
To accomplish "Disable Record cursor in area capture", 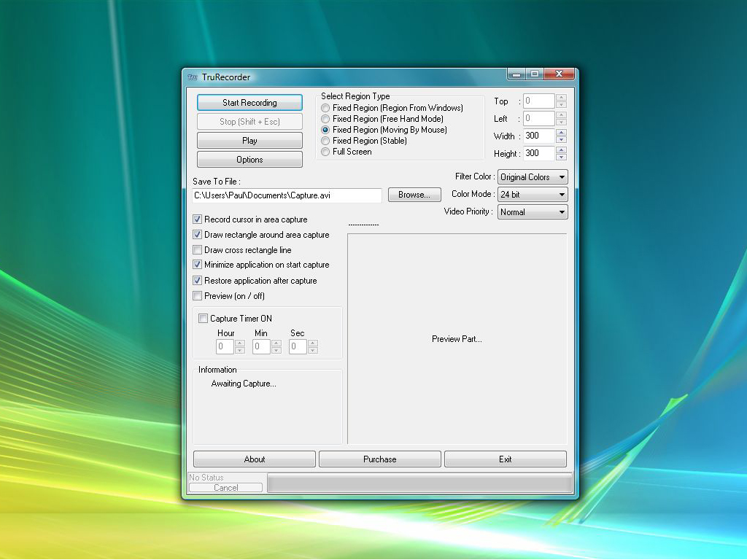I will click(198, 219).
